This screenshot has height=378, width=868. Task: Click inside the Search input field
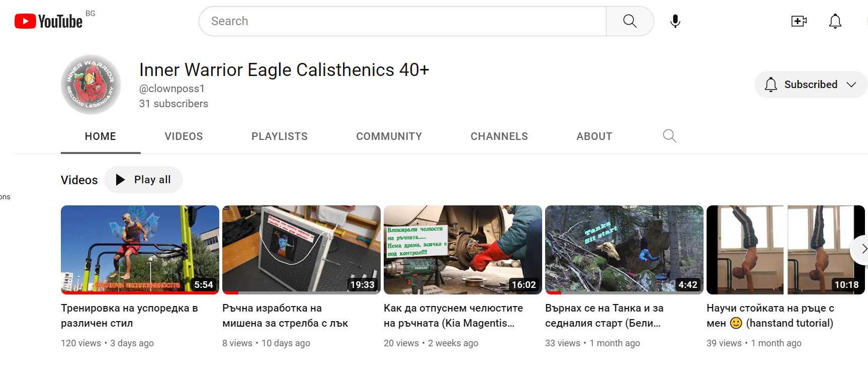(x=403, y=21)
